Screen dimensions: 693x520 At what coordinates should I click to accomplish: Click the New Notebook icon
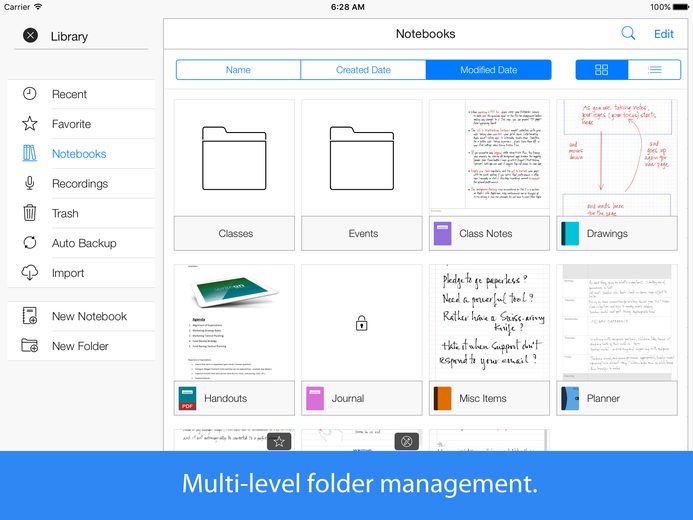(x=30, y=316)
